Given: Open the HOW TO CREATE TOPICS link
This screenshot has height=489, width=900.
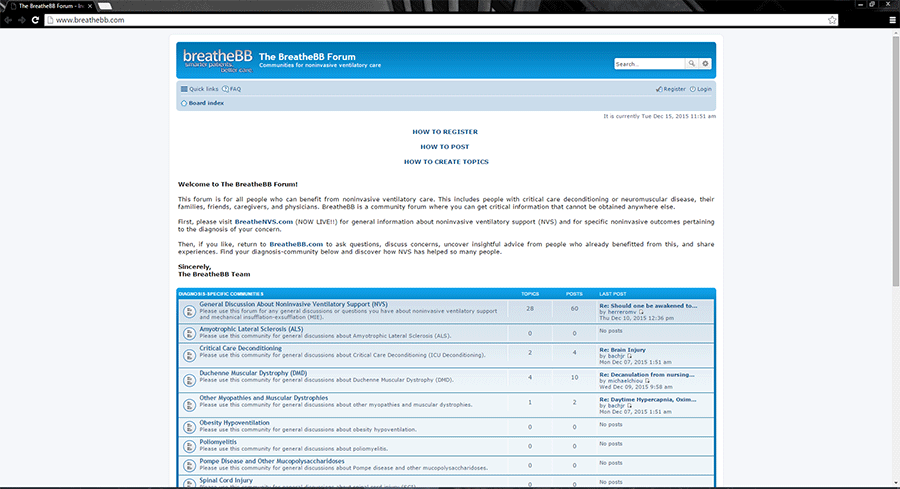Looking at the screenshot, I should click(446, 162).
